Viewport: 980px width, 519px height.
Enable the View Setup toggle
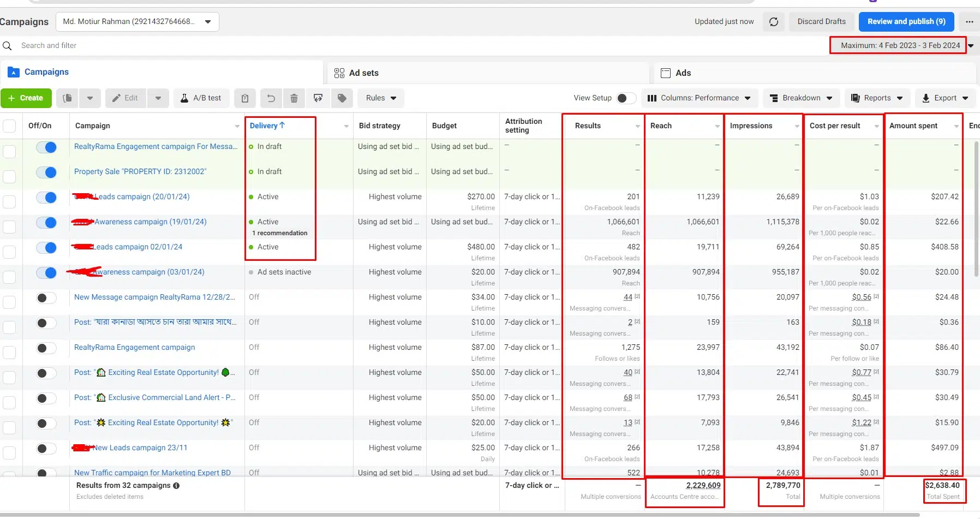point(625,98)
